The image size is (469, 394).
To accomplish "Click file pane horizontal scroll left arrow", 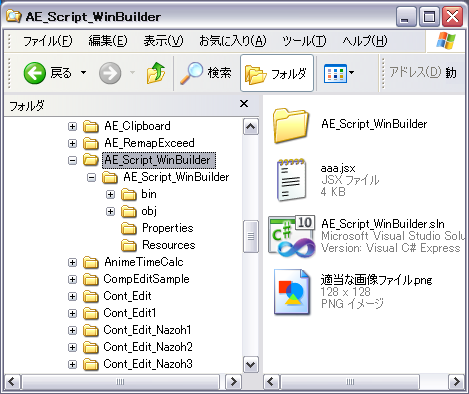I will tap(272, 381).
